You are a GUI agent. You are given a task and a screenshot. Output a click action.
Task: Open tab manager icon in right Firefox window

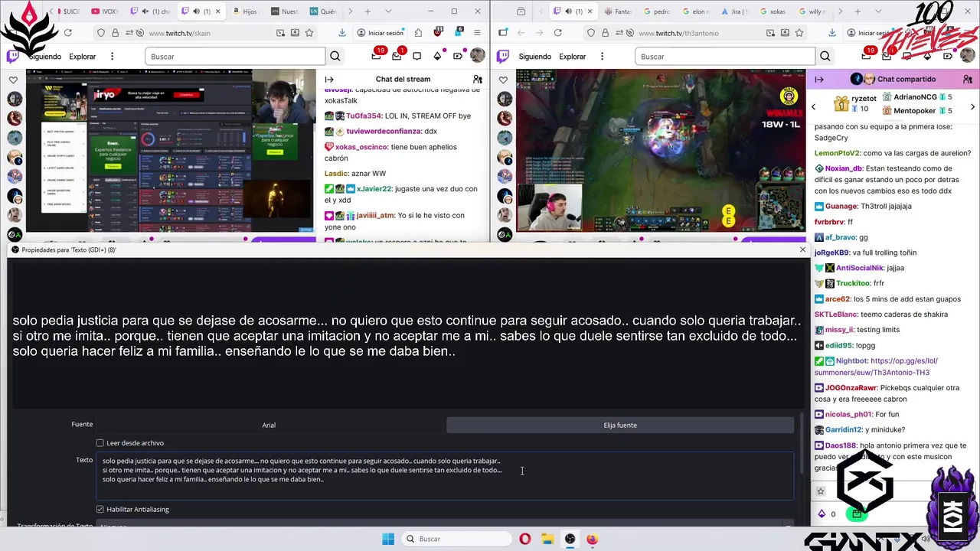click(521, 11)
